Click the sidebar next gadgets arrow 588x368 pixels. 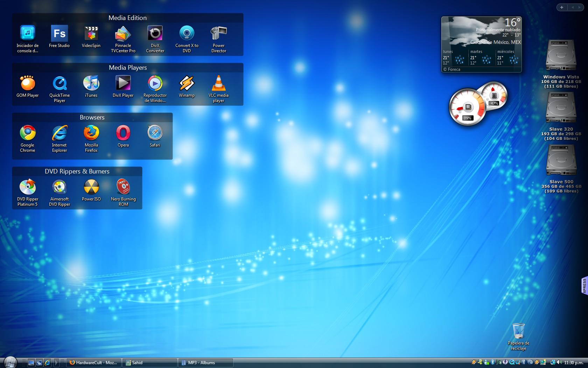coord(579,7)
